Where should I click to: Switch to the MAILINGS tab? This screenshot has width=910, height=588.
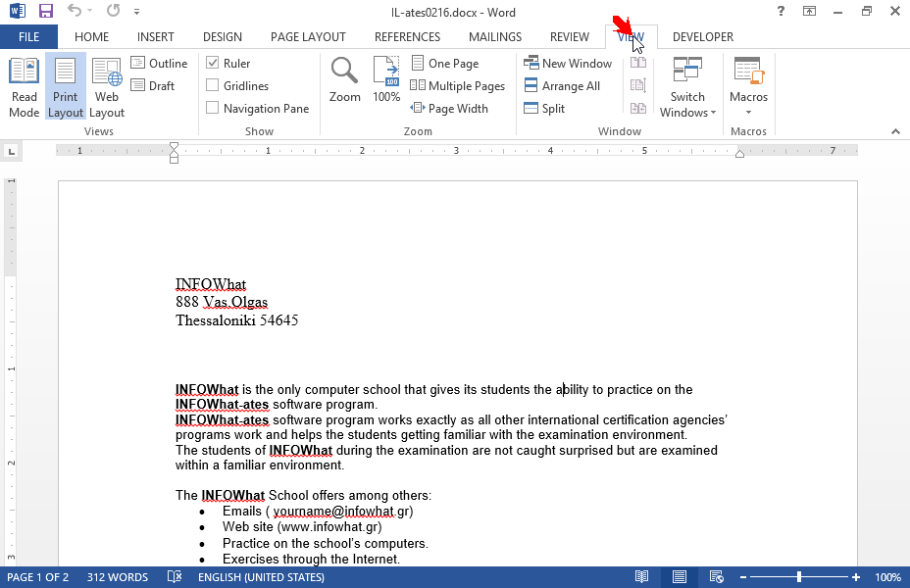[x=495, y=37]
